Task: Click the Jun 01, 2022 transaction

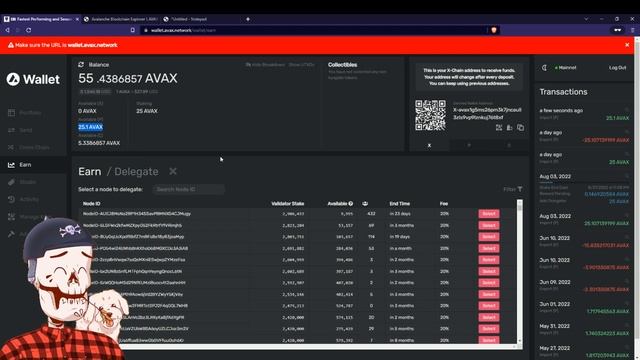Action: pyautogui.click(x=584, y=308)
